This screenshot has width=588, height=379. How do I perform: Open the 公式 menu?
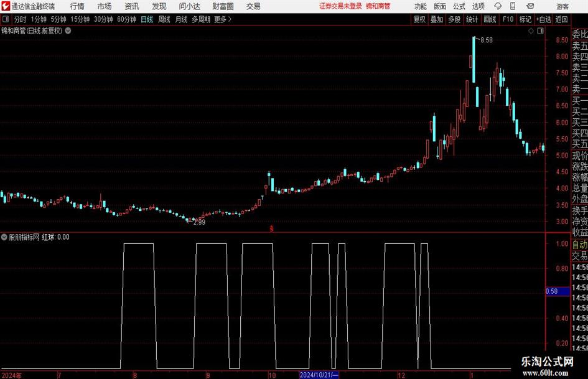(x=459, y=6)
